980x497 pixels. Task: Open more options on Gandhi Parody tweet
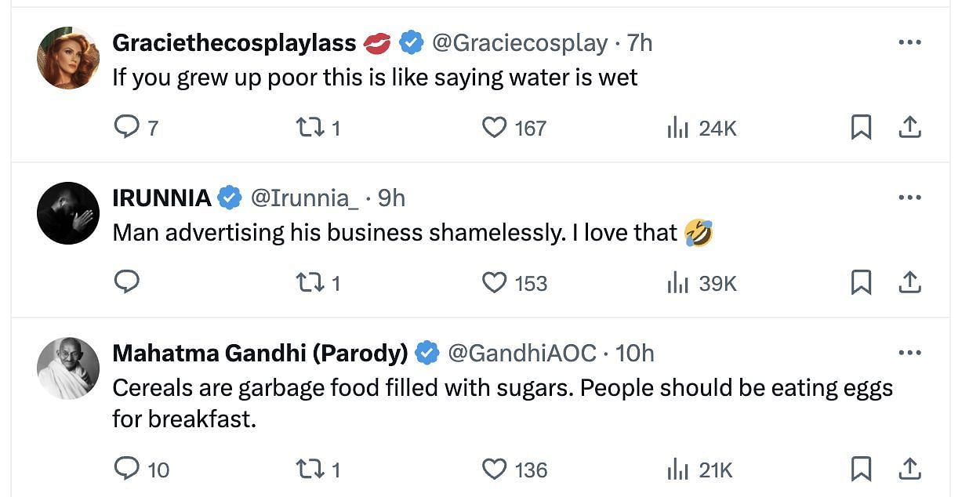pyautogui.click(x=909, y=353)
